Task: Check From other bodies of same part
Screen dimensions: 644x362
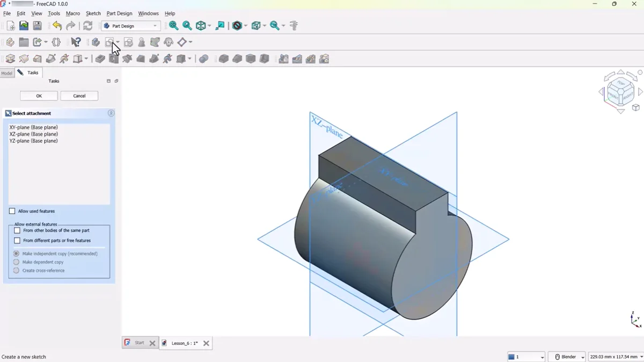Action: (17, 230)
